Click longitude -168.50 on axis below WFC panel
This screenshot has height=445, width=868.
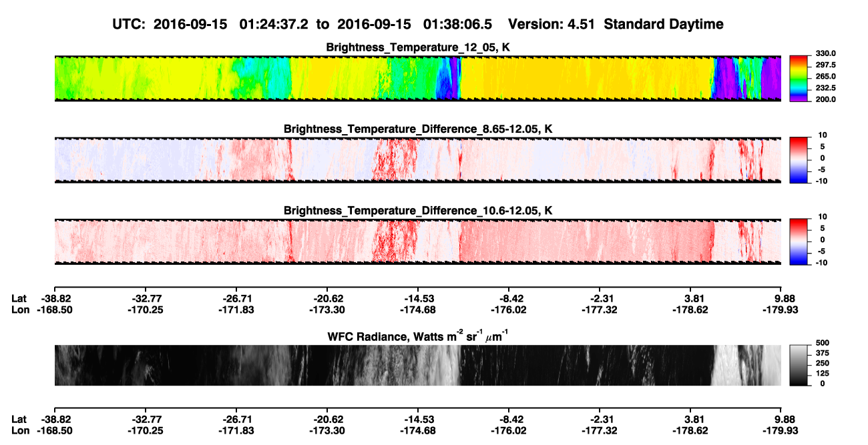[x=54, y=430]
